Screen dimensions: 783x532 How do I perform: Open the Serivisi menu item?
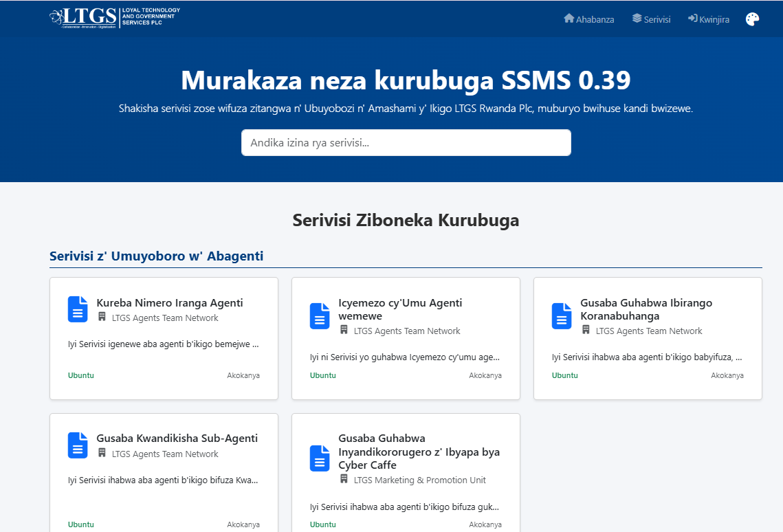tap(651, 19)
